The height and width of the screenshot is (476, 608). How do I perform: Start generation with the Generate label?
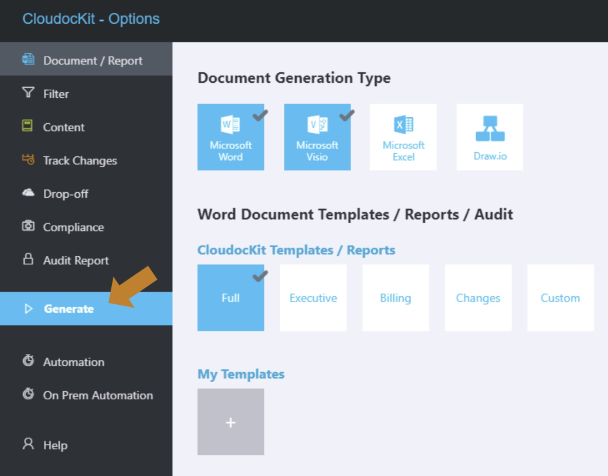69,309
